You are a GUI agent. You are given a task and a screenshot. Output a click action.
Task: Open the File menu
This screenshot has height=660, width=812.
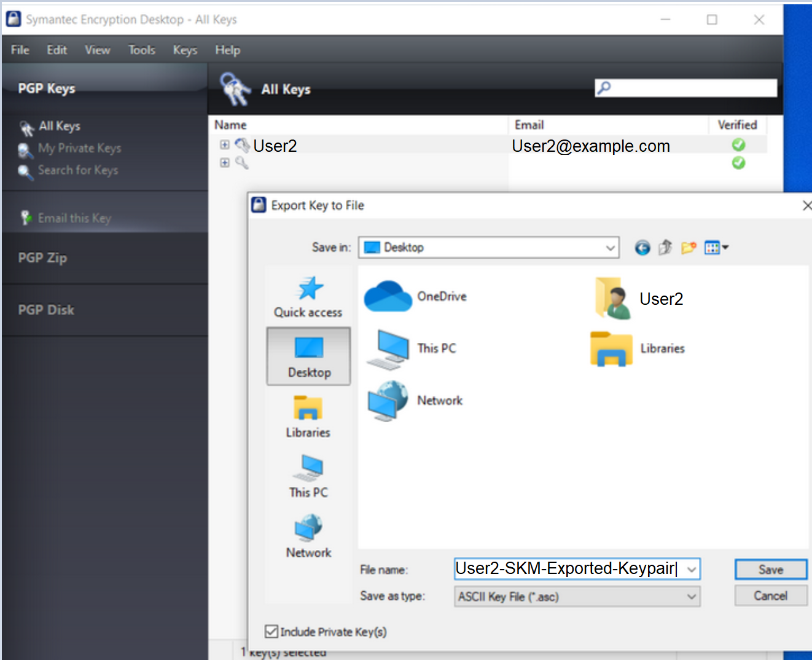(x=20, y=50)
